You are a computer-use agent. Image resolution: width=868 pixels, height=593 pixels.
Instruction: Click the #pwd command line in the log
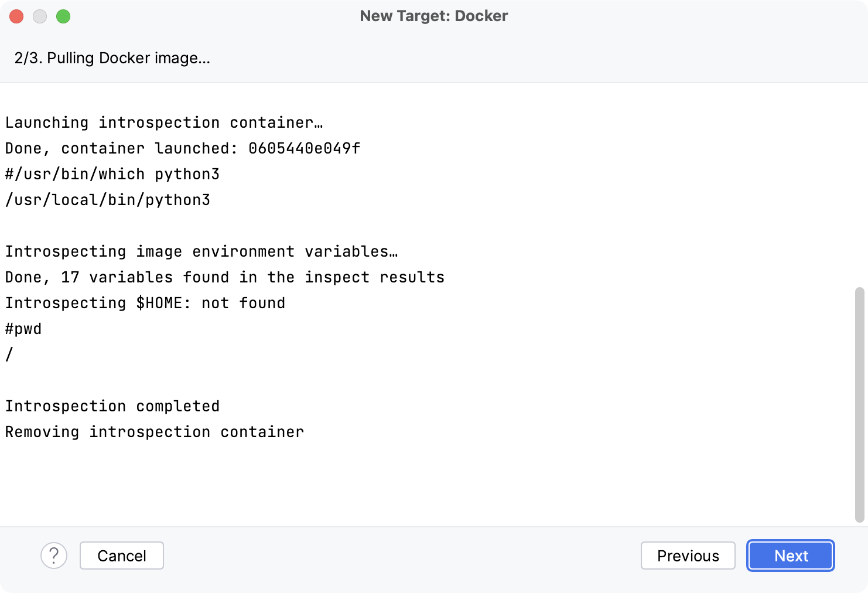[x=23, y=329]
